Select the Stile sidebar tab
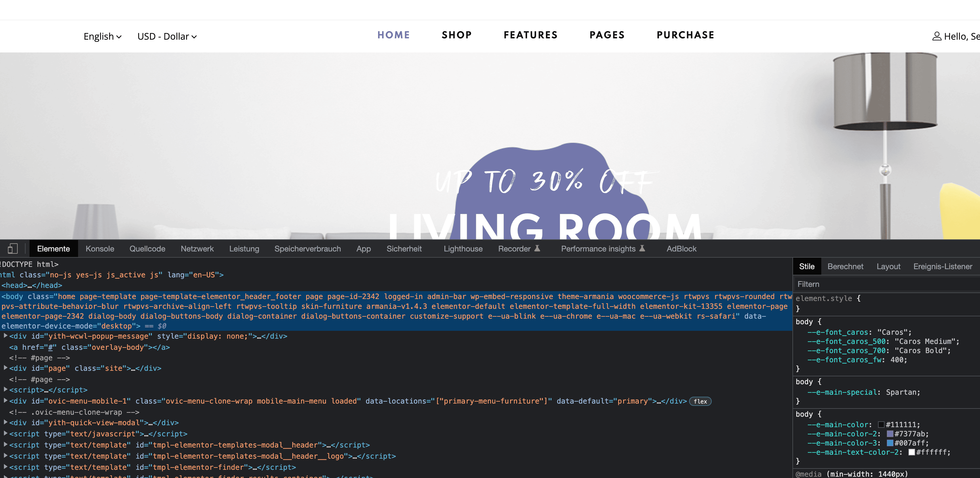This screenshot has height=478, width=980. click(806, 266)
